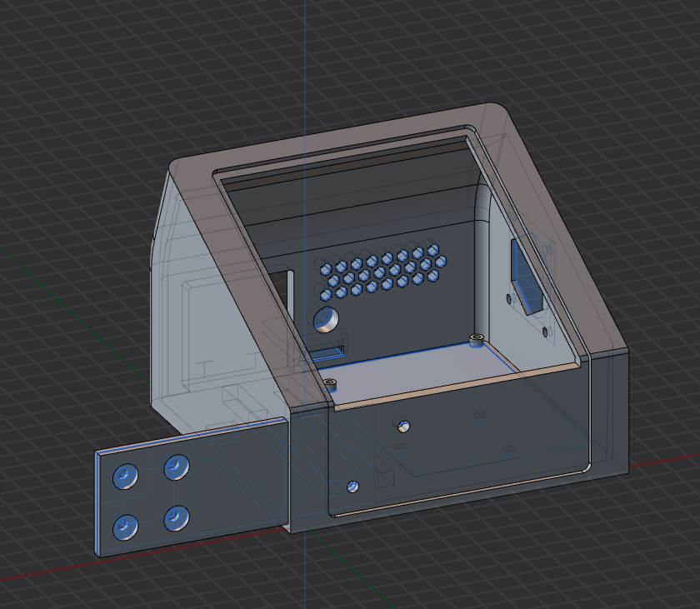Click the lower small round hole on front panel
This screenshot has height=609, width=700.
click(352, 487)
